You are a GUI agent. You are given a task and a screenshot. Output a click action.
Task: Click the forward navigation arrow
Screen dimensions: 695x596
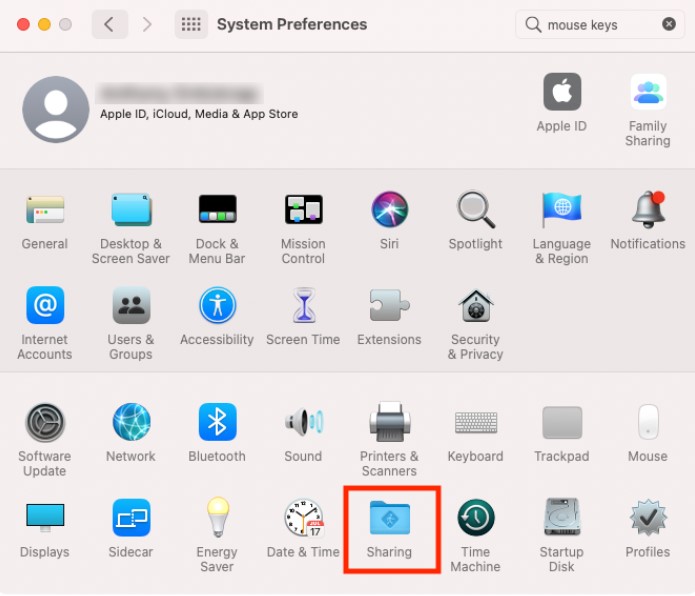click(x=147, y=24)
